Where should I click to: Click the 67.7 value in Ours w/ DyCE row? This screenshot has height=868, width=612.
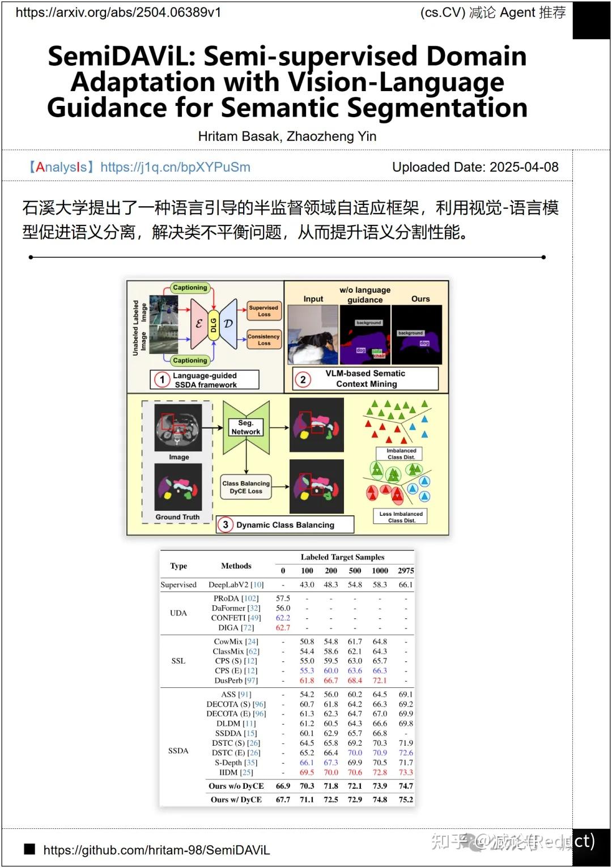283,799
